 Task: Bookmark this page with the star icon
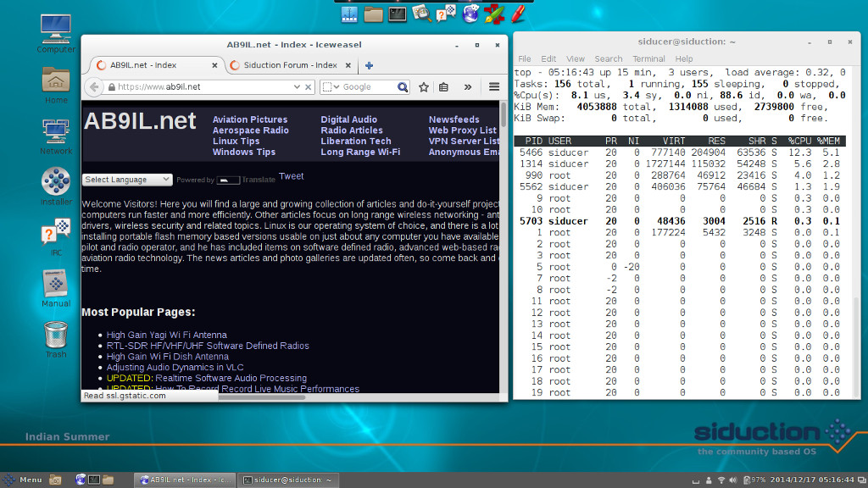(x=424, y=87)
